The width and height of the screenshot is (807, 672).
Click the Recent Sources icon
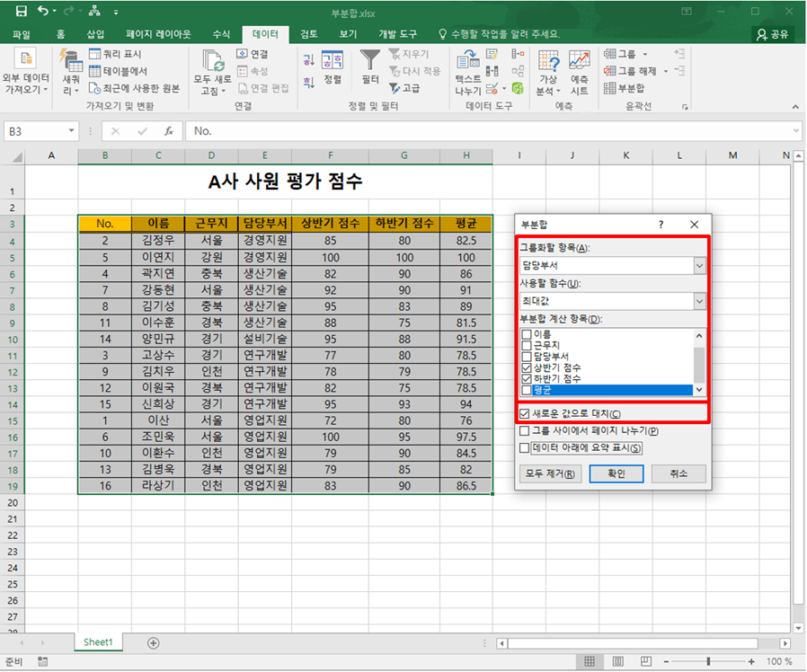(94, 88)
